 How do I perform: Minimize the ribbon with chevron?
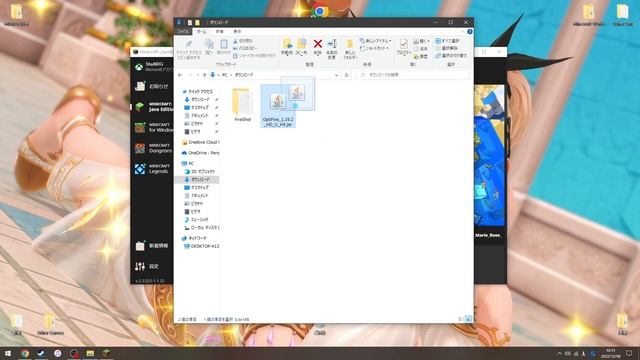coord(462,31)
